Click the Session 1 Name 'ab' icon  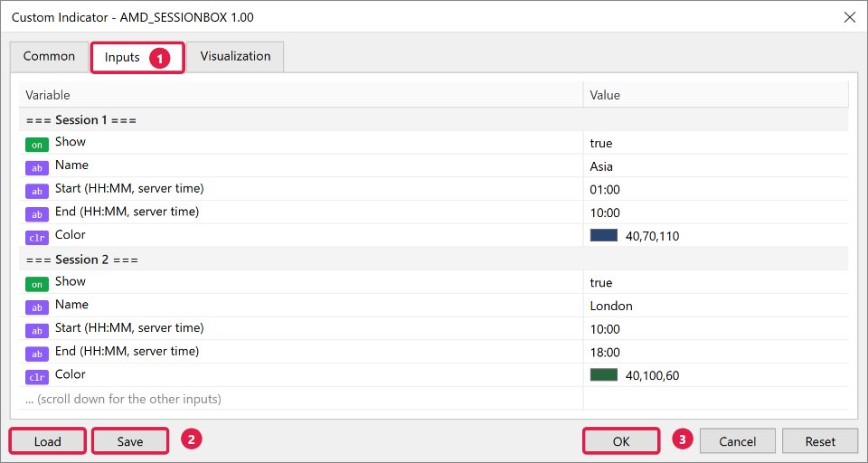[x=37, y=168]
